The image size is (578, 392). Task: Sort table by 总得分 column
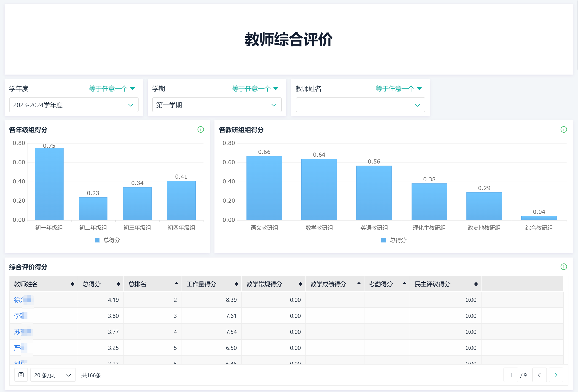118,284
